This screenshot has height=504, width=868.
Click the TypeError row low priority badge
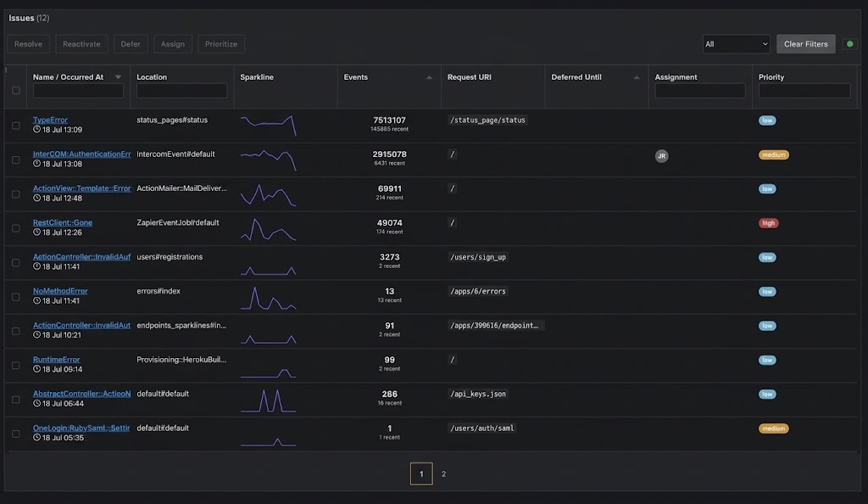766,120
